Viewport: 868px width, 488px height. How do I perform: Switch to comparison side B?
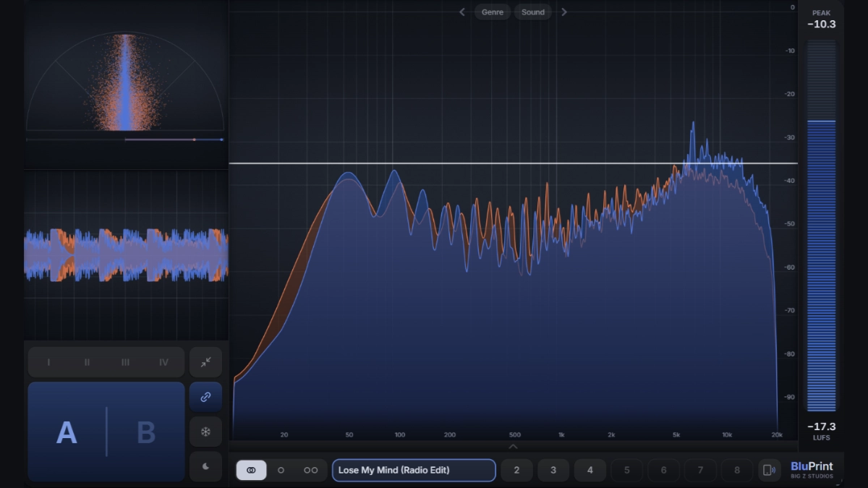[x=146, y=432]
